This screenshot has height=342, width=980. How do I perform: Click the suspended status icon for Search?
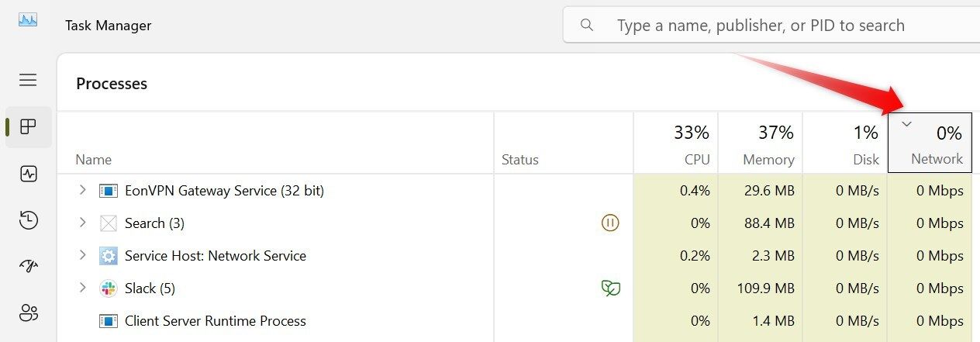click(x=610, y=223)
